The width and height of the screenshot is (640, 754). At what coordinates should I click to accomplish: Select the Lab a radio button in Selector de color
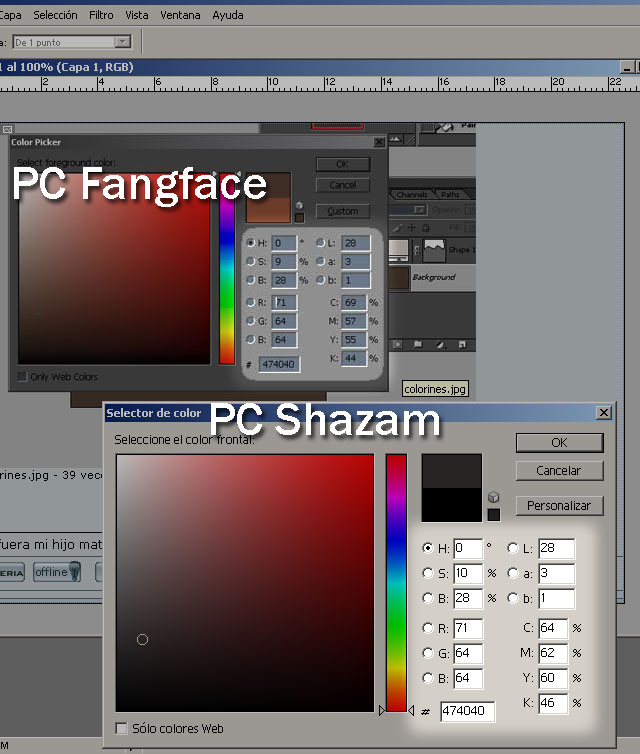point(513,573)
